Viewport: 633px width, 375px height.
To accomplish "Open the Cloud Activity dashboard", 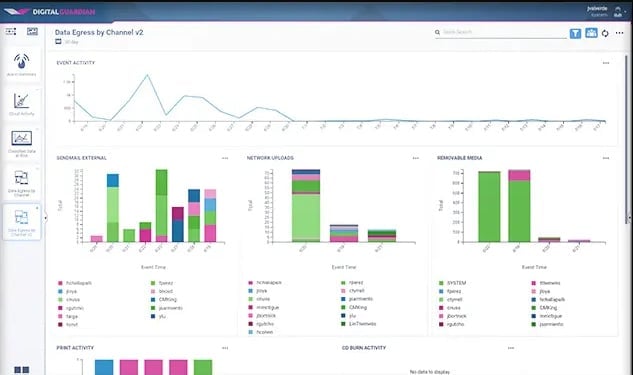I will 22,104.
